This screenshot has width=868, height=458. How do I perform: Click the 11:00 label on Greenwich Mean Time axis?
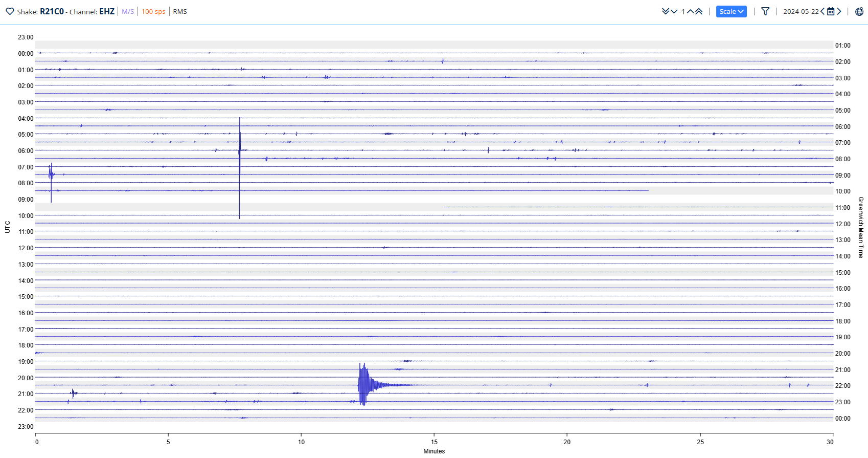843,207
